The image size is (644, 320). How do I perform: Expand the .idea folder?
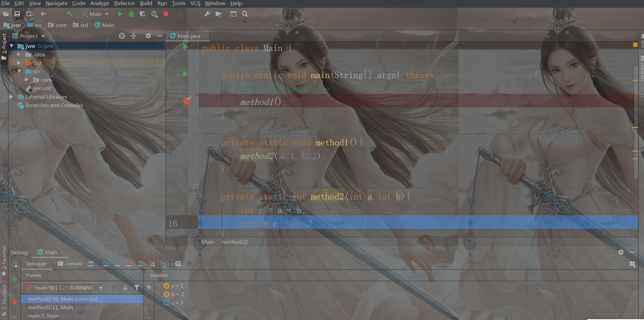(19, 54)
